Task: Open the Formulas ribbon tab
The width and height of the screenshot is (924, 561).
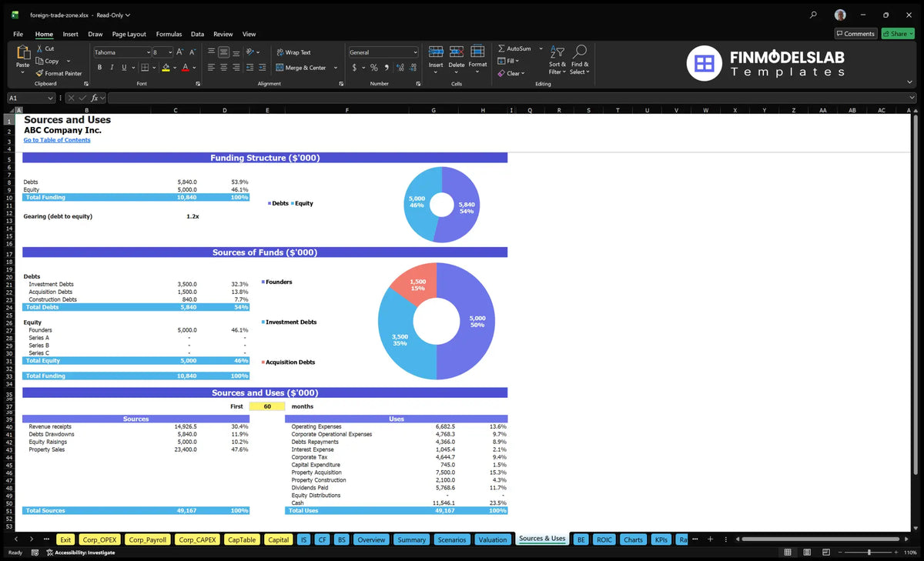Action: point(169,34)
